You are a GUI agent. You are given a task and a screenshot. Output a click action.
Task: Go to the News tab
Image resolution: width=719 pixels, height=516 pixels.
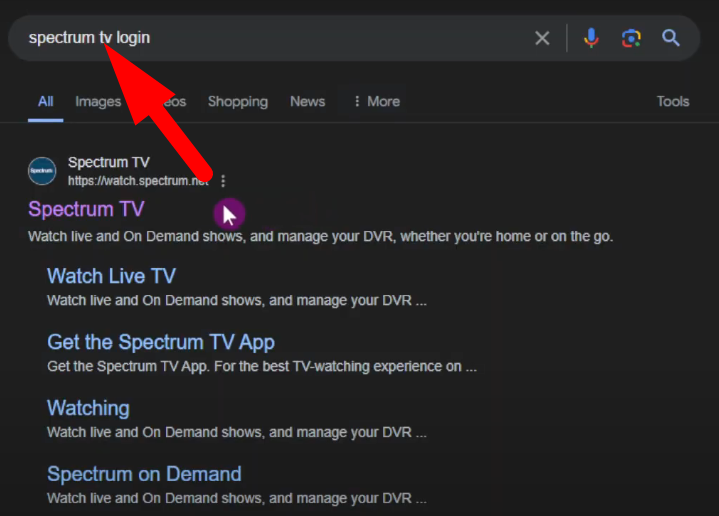point(307,101)
